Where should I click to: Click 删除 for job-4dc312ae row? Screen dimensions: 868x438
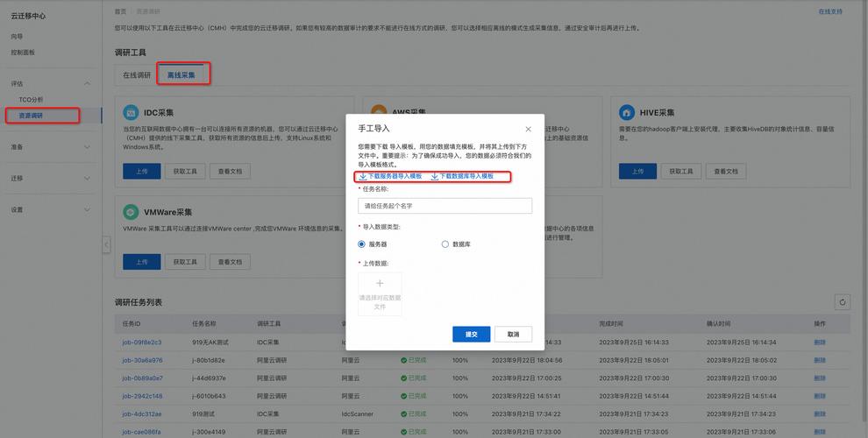pos(820,413)
